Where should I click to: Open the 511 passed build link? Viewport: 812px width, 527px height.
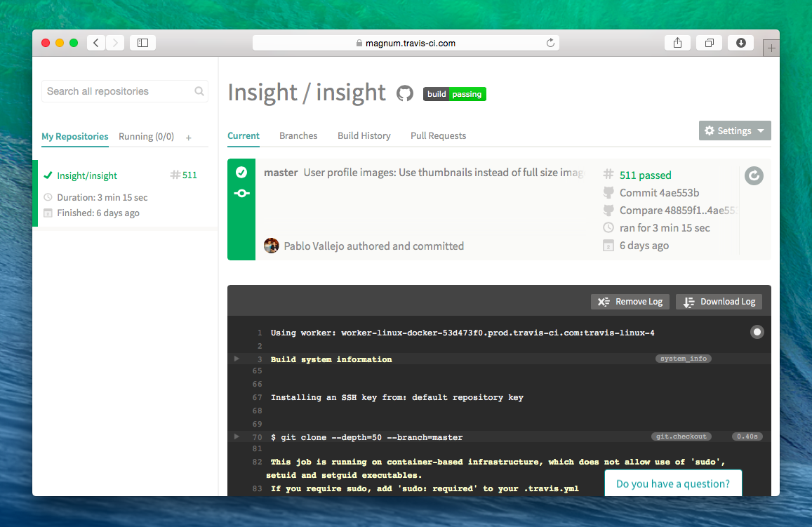[645, 175]
